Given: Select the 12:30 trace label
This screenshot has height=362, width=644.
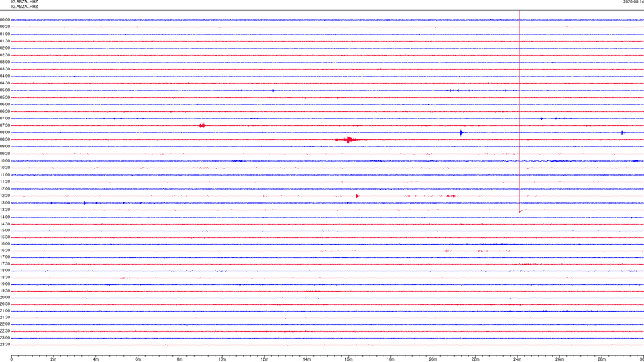Looking at the screenshot, I should point(5,196).
